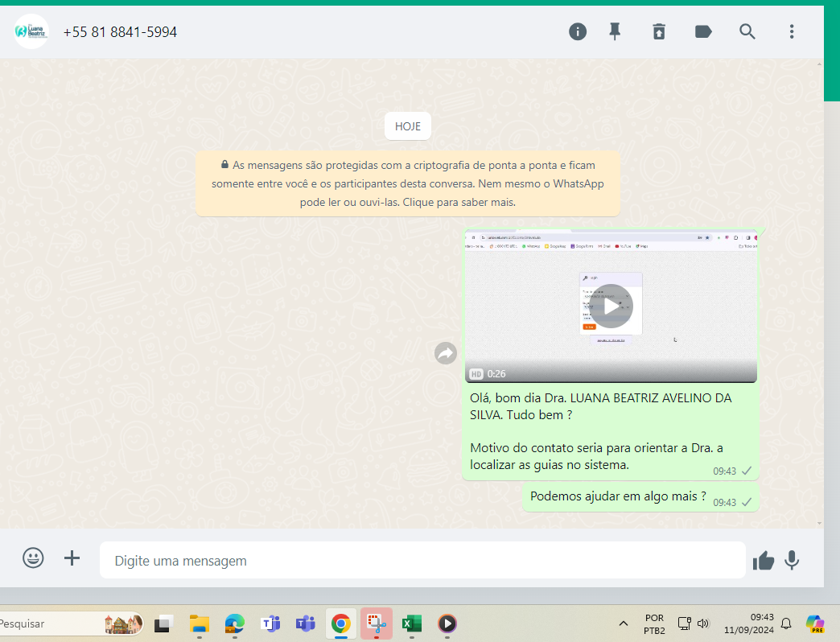The width and height of the screenshot is (840, 642).
Task: Open the end-to-end encryption notice
Action: pyautogui.click(x=408, y=183)
